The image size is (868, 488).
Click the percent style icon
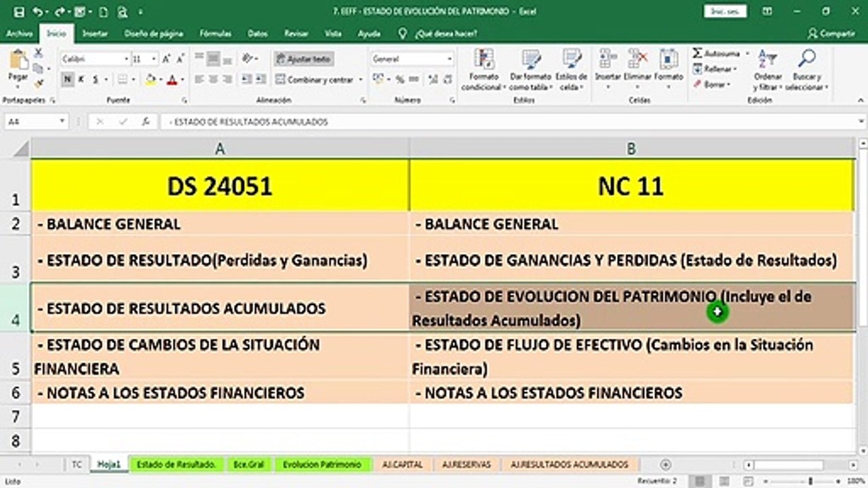click(399, 79)
